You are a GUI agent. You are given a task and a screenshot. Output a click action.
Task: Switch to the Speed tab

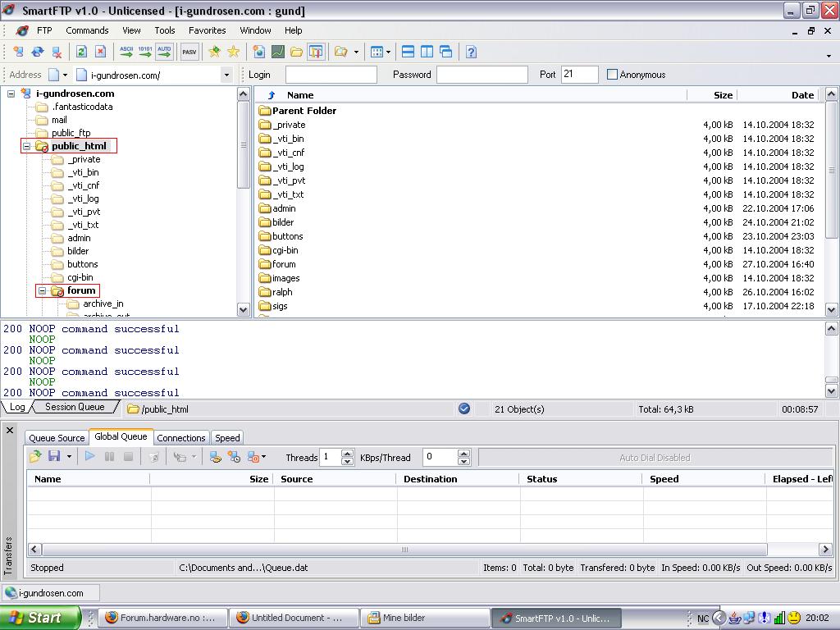227,438
